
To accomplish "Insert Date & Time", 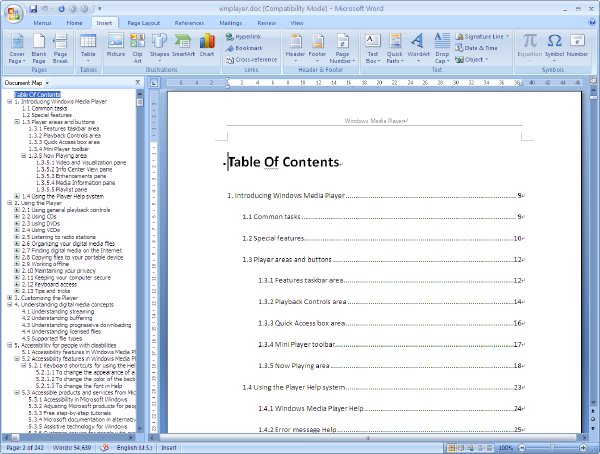I will point(476,48).
